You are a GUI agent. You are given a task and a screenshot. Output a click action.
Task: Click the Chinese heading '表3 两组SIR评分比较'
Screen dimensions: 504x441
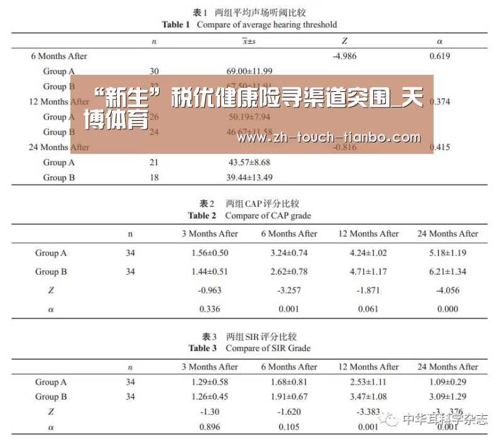pyautogui.click(x=249, y=337)
